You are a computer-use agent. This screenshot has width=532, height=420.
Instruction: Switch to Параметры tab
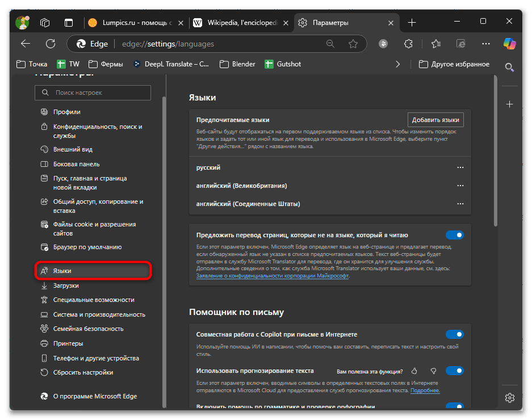pos(346,23)
